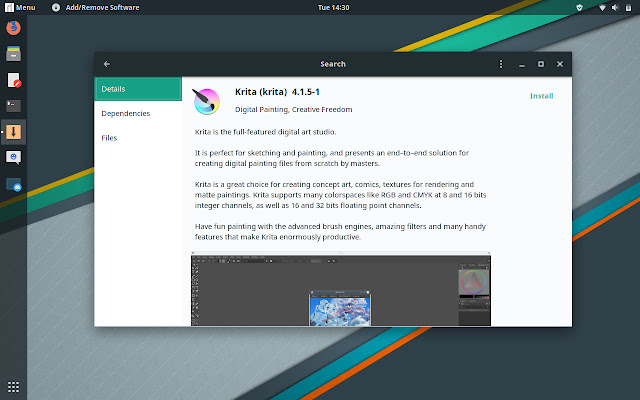Viewport: 640px width, 400px height.
Task: Launch Firefox from the dock
Action: [x=13, y=28]
